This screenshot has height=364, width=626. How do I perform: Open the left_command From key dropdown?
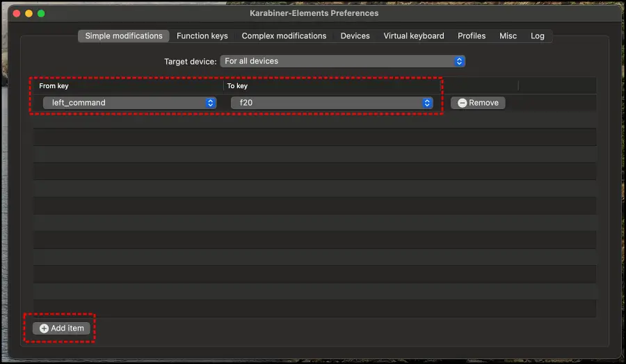(x=130, y=103)
